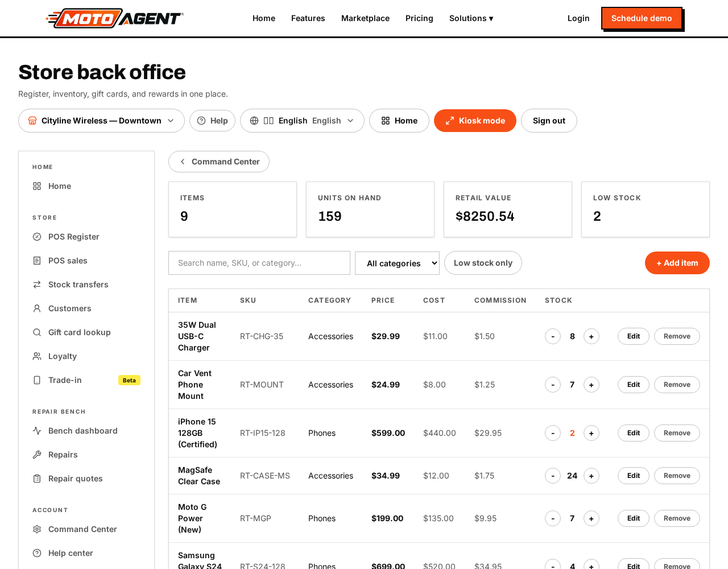The width and height of the screenshot is (728, 569).
Task: Increase stock for MagSafe Clear Case
Action: [591, 476]
